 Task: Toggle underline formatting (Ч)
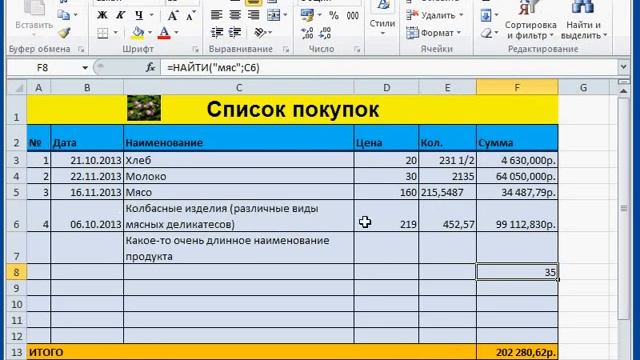(x=139, y=16)
